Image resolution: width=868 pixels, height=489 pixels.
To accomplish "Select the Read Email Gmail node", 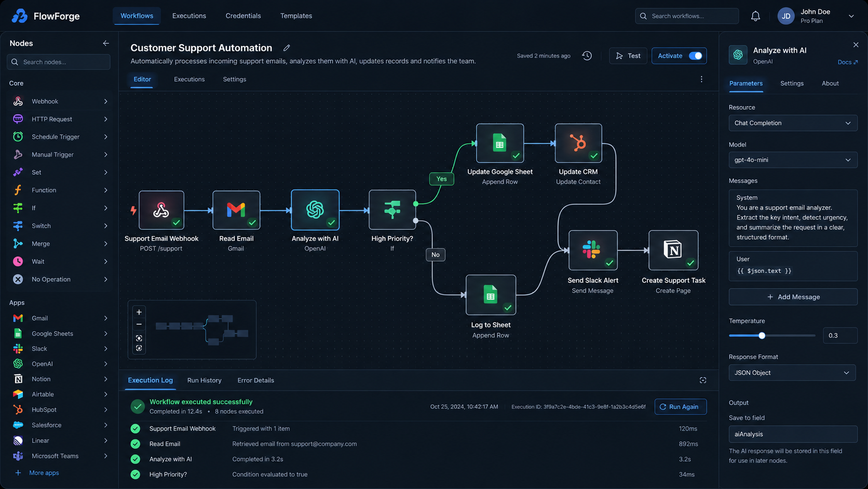I will click(236, 210).
